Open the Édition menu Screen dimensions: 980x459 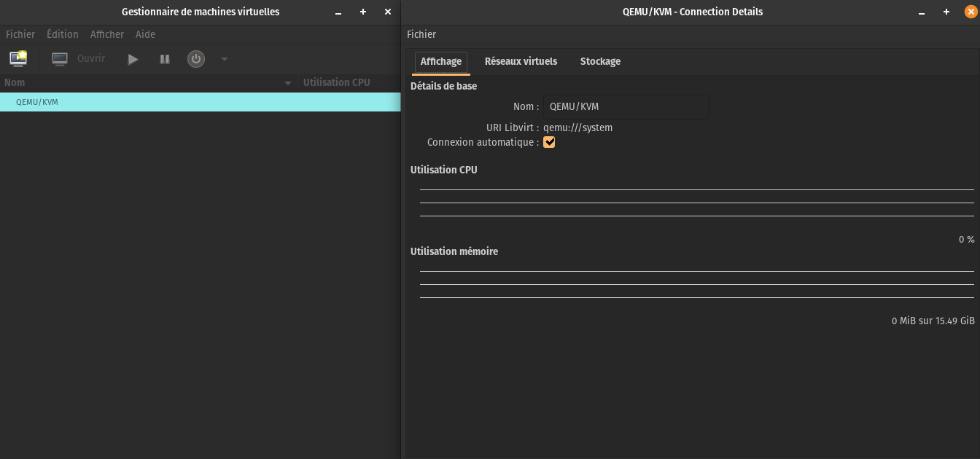click(x=63, y=34)
